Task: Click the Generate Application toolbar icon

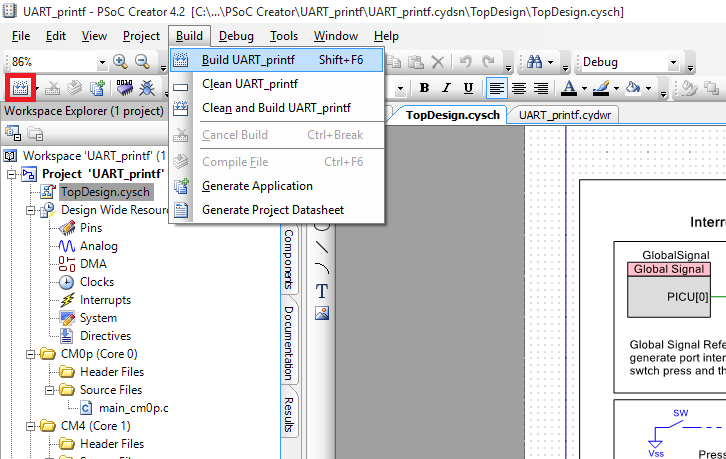Action: [x=97, y=88]
